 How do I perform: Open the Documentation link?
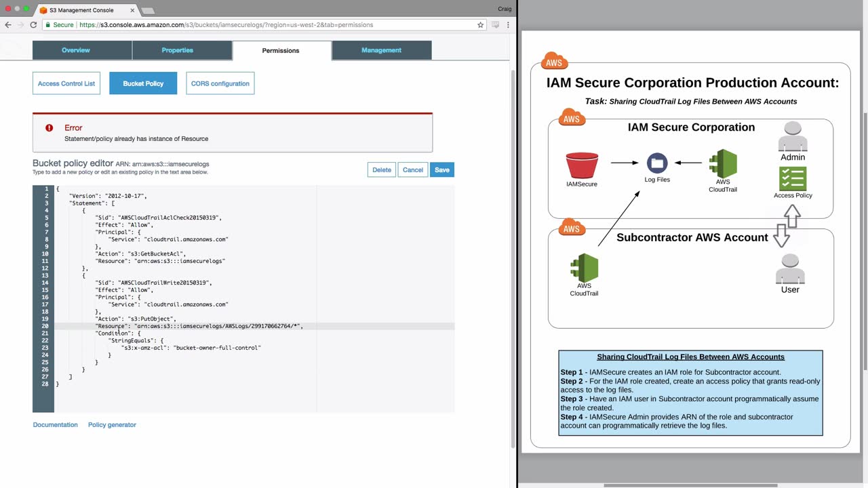tap(56, 425)
